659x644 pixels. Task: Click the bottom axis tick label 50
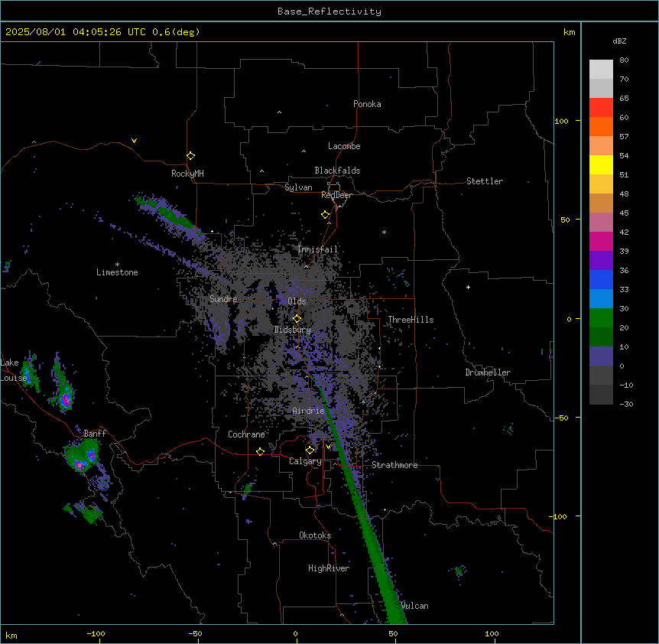(393, 633)
